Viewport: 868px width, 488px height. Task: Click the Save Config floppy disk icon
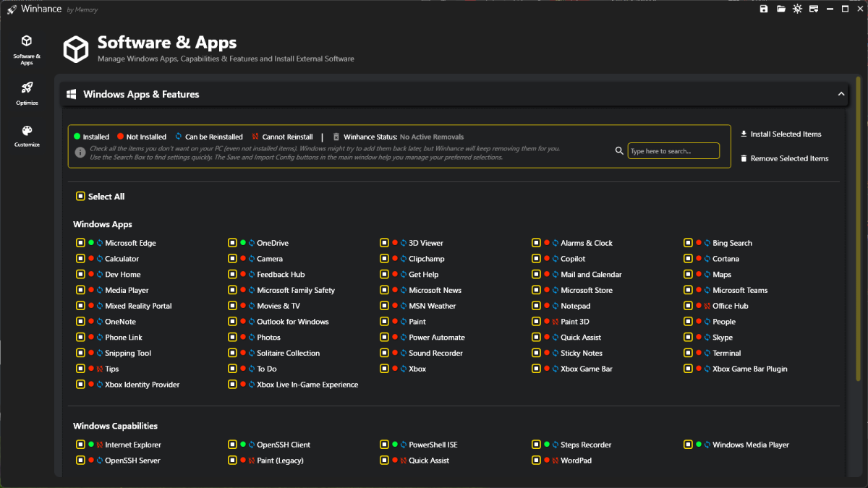click(765, 9)
